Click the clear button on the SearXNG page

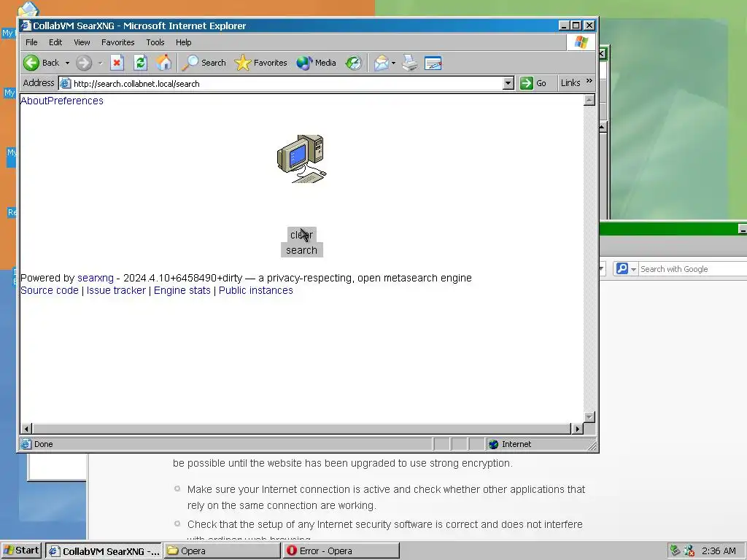coord(301,235)
